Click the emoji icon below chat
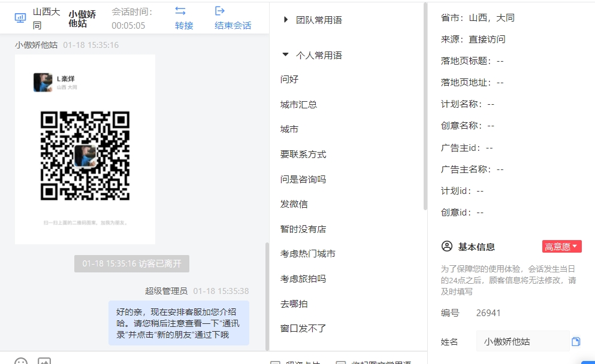 (21, 360)
